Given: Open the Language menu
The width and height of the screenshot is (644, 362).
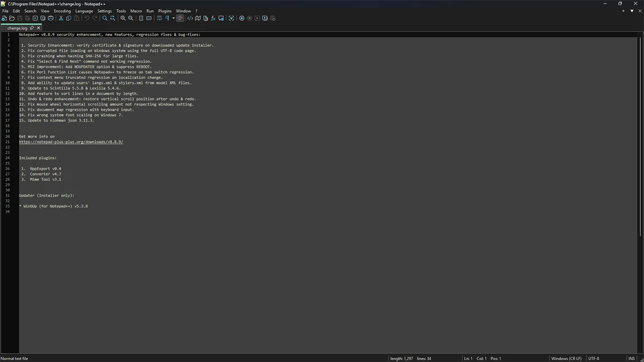Looking at the screenshot, I should tap(84, 11).
